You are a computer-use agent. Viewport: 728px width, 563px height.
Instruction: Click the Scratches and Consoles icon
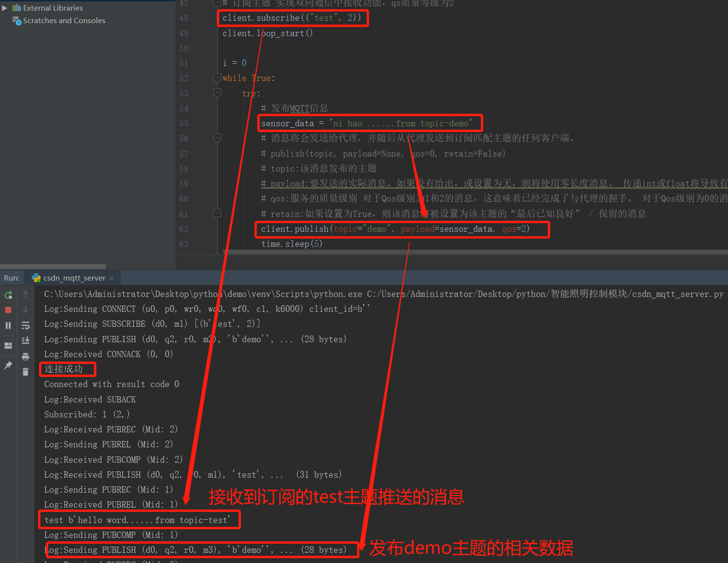(17, 20)
